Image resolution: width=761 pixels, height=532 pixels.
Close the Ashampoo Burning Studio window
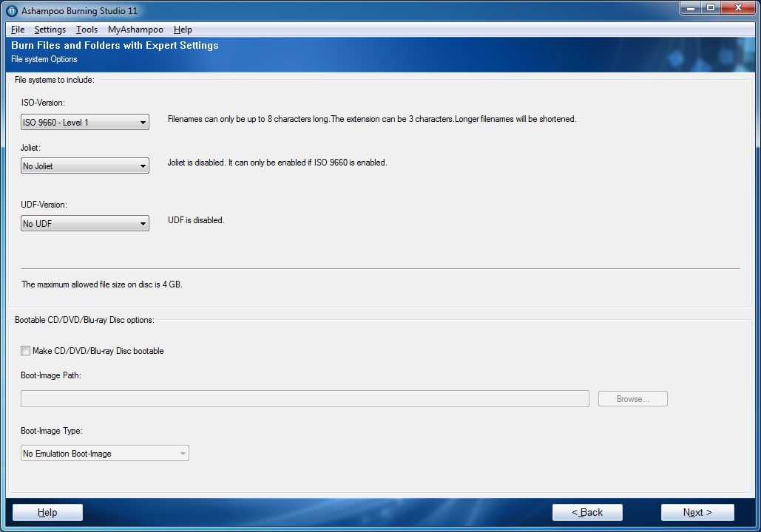(x=739, y=8)
